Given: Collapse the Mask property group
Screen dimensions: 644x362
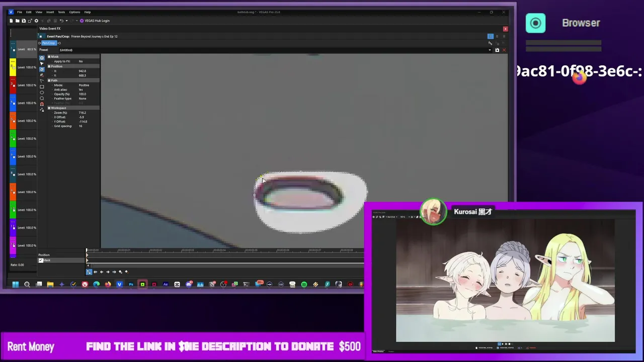Looking at the screenshot, I should pyautogui.click(x=49, y=57).
